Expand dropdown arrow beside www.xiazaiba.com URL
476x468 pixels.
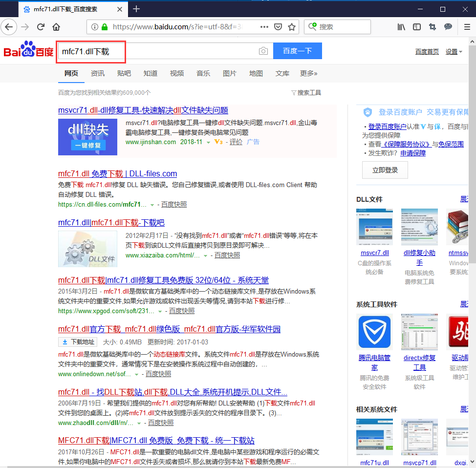[x=206, y=256]
